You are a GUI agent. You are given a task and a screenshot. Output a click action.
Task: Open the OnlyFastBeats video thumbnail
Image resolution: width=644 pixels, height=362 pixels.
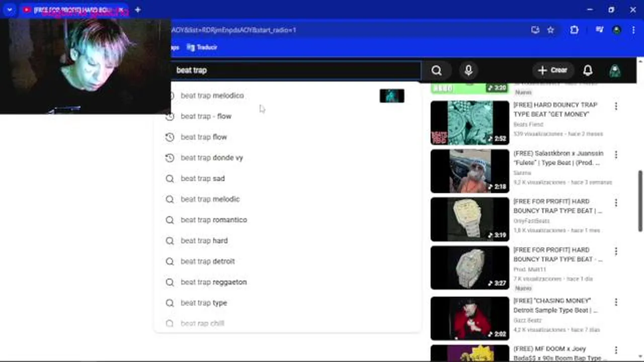point(470,219)
